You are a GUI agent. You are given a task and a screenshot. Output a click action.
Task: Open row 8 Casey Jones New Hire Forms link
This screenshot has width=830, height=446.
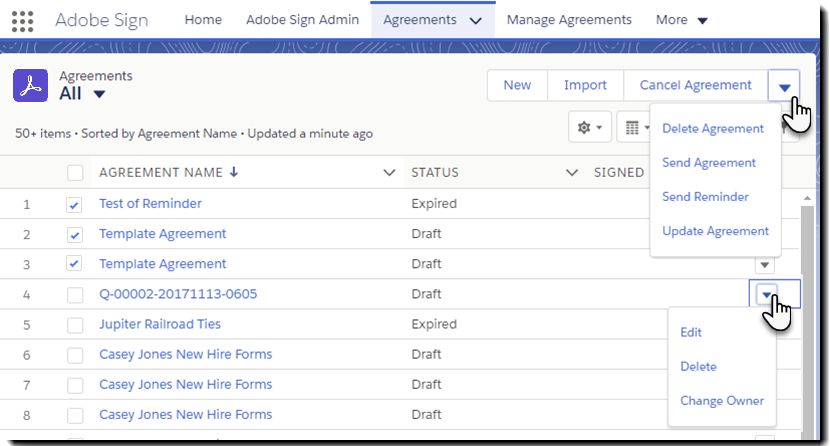pos(185,415)
